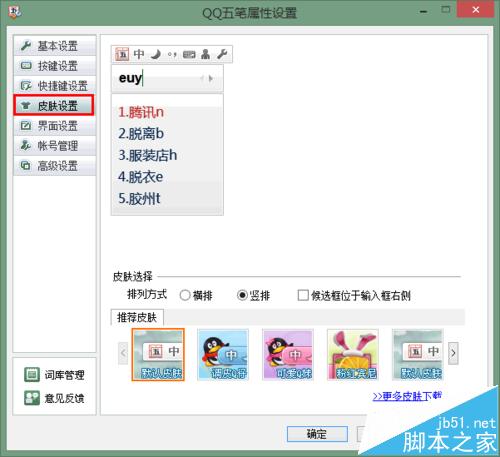Open 高级设置 in the sidebar
The height and width of the screenshot is (457, 500).
click(55, 166)
